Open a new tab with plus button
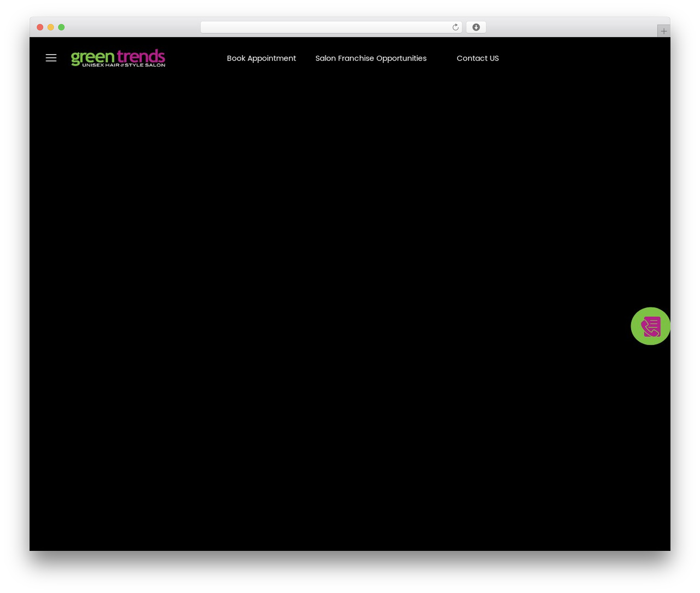Viewport: 700px width, 593px height. pos(663,31)
